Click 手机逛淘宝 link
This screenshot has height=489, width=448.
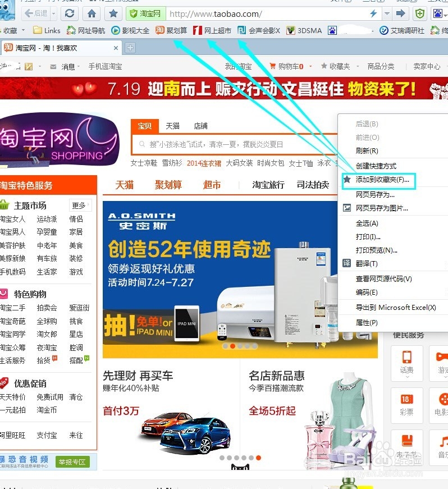tap(105, 66)
